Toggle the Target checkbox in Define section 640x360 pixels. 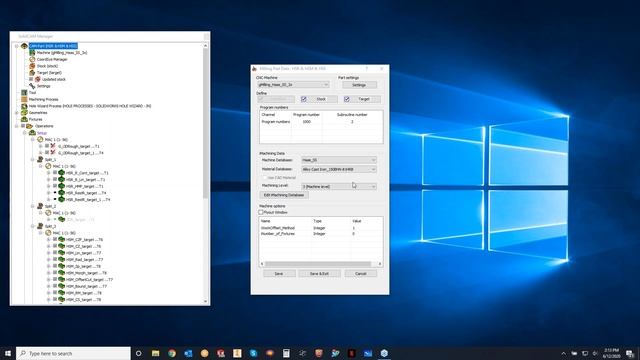pos(347,99)
